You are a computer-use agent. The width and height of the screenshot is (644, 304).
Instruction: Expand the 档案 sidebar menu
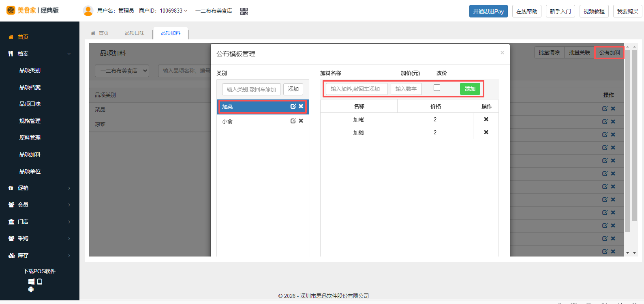40,54
